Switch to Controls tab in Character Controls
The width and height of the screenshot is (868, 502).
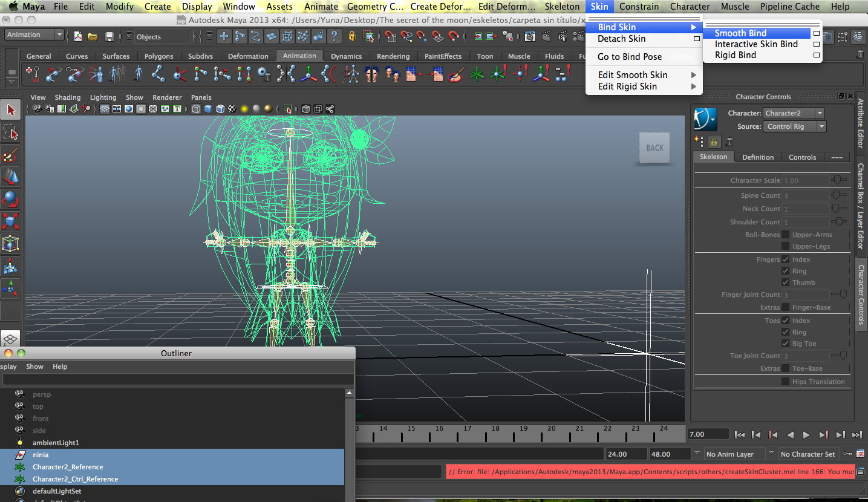(x=803, y=157)
